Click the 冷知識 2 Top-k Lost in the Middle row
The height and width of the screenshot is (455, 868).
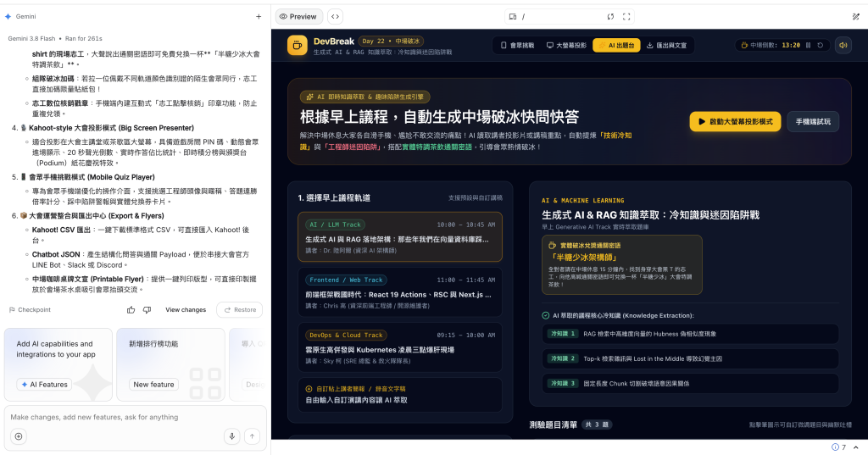690,358
